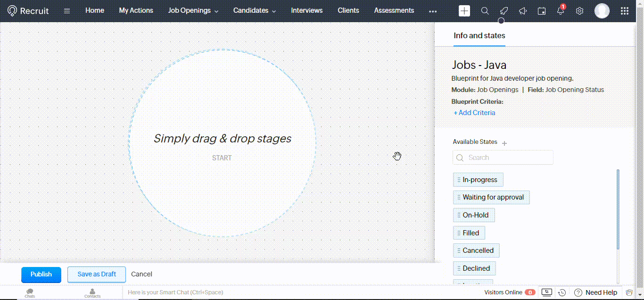Click the Save as Draft button
The image size is (644, 300).
(x=97, y=275)
